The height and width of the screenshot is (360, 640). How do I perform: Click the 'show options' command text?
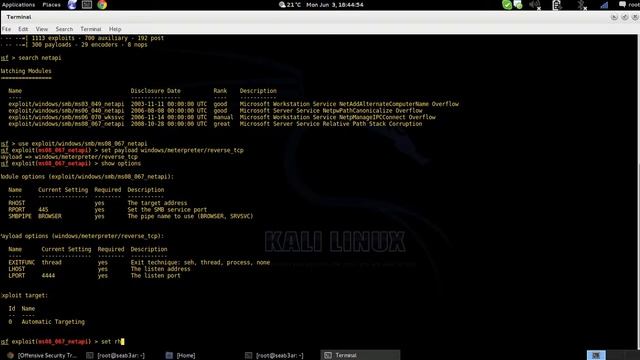point(121,163)
